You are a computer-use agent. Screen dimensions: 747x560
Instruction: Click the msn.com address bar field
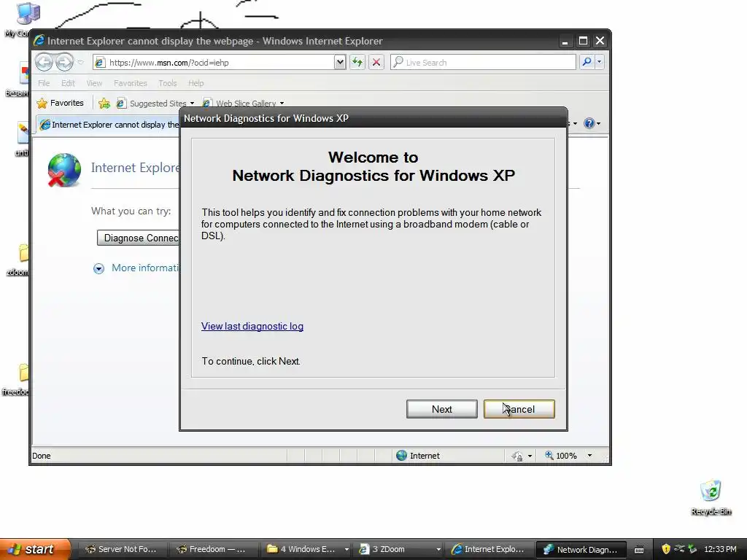coord(214,63)
